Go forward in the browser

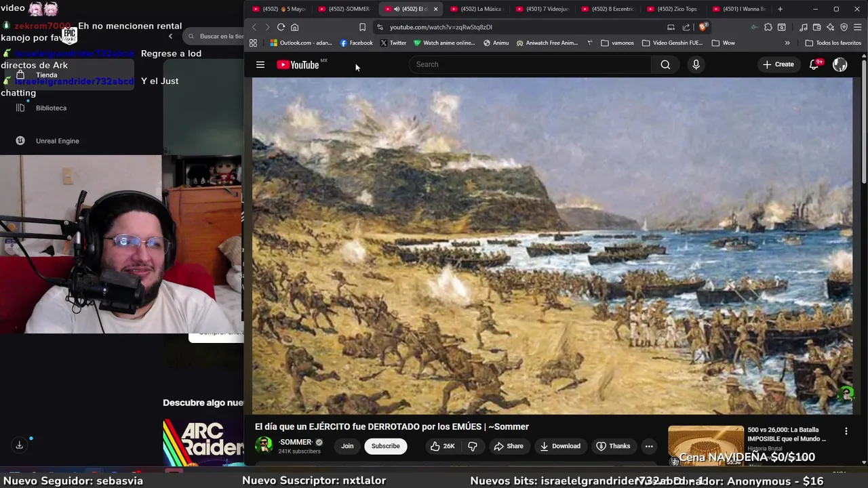pos(267,27)
